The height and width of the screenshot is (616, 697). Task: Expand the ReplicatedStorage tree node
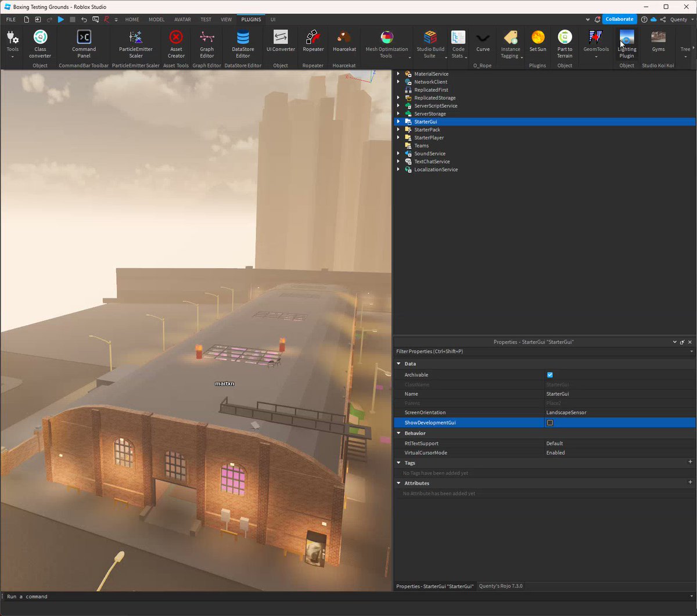pyautogui.click(x=398, y=98)
